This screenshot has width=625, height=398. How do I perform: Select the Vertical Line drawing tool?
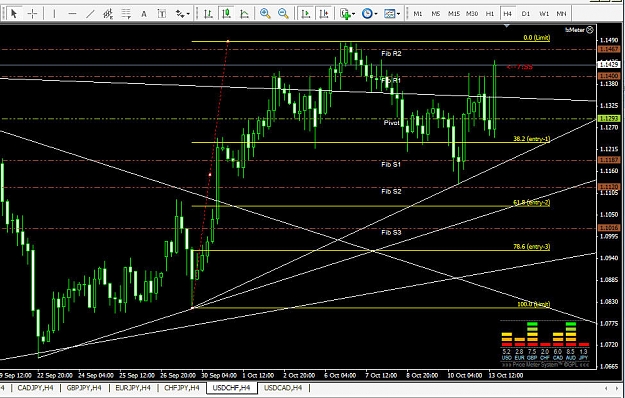[54, 14]
